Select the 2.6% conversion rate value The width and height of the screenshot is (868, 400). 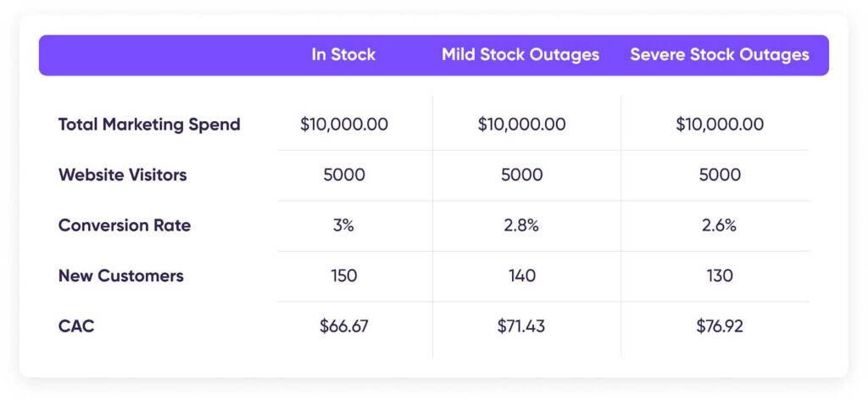pyautogui.click(x=720, y=225)
